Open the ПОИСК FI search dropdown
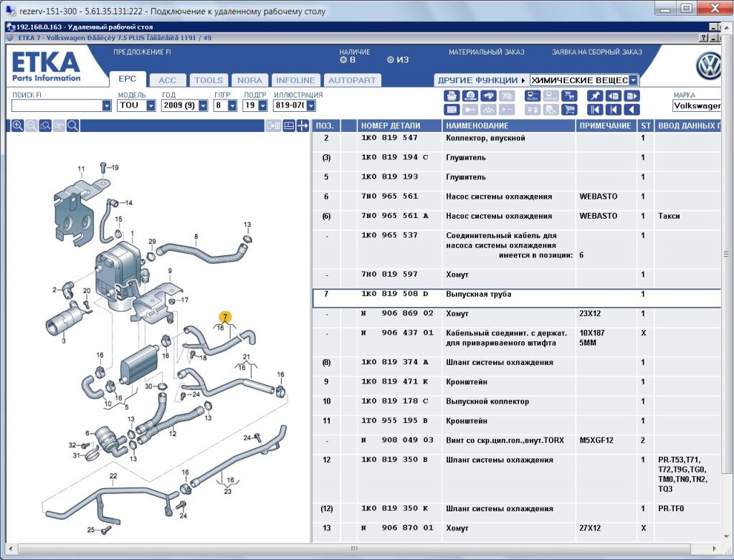Image resolution: width=734 pixels, height=560 pixels. (107, 106)
